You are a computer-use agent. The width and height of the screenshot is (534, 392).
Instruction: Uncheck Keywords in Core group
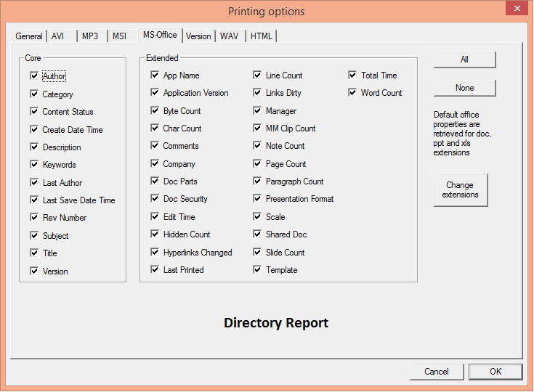click(34, 164)
